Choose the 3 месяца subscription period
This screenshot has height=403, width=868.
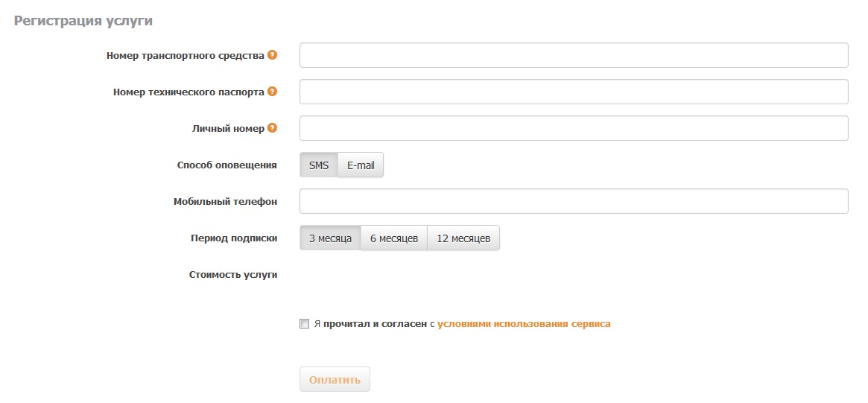[x=331, y=238]
